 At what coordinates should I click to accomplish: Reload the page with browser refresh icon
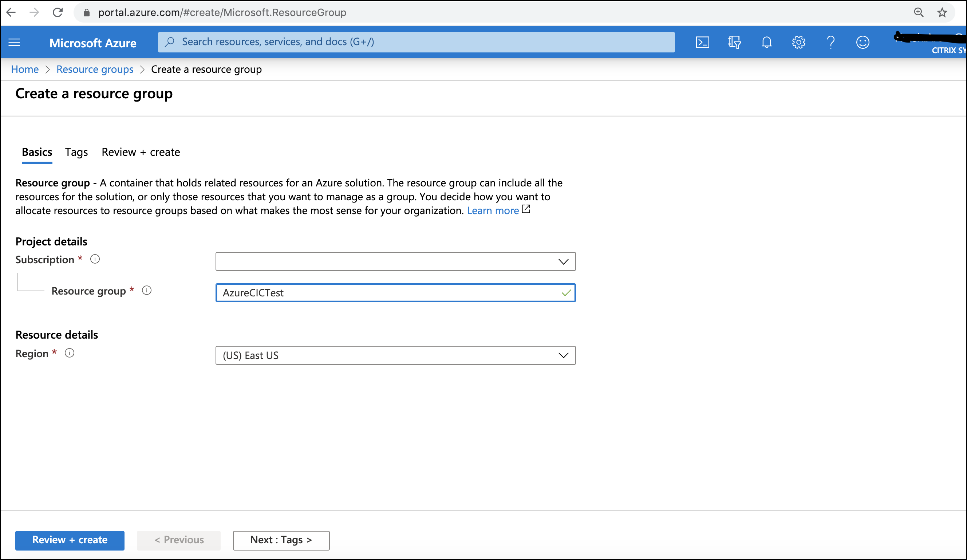[58, 12]
